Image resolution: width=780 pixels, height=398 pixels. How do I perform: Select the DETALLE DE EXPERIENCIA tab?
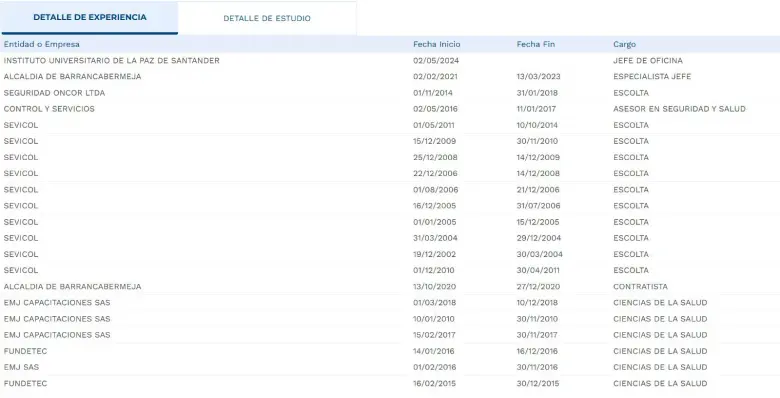tap(90, 17)
